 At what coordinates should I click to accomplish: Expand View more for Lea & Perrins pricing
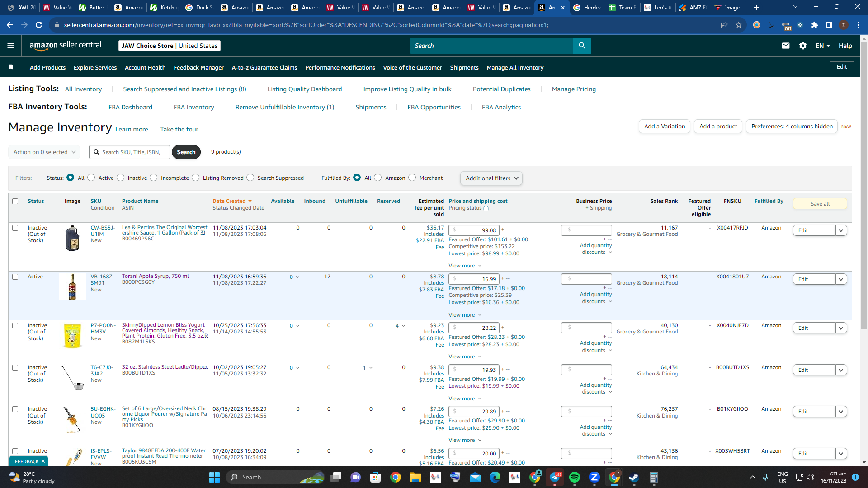coord(465,266)
